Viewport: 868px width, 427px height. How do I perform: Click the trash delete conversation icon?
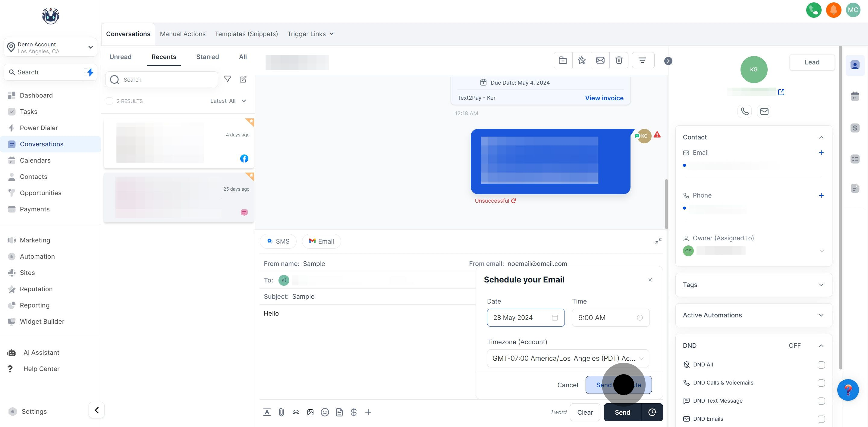pyautogui.click(x=619, y=60)
